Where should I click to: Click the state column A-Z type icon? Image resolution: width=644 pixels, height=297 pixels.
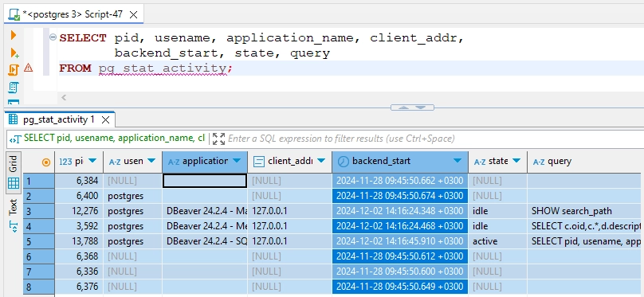click(480, 162)
